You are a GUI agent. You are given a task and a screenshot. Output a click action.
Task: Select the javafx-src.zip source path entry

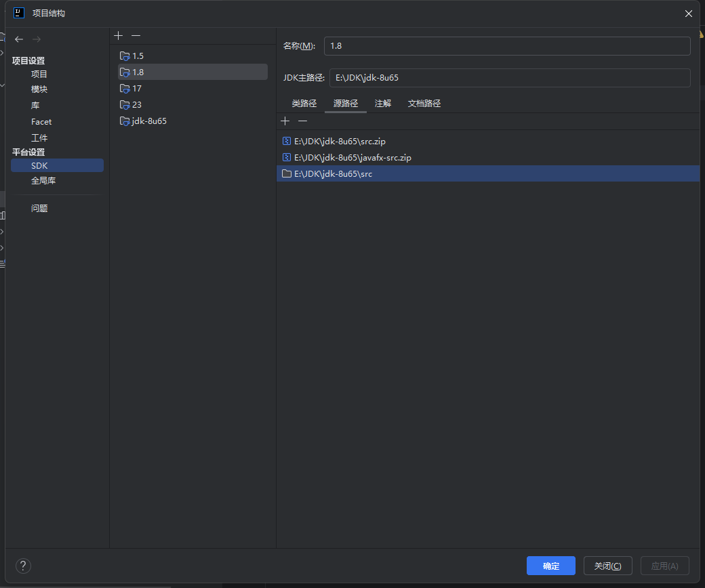click(352, 157)
